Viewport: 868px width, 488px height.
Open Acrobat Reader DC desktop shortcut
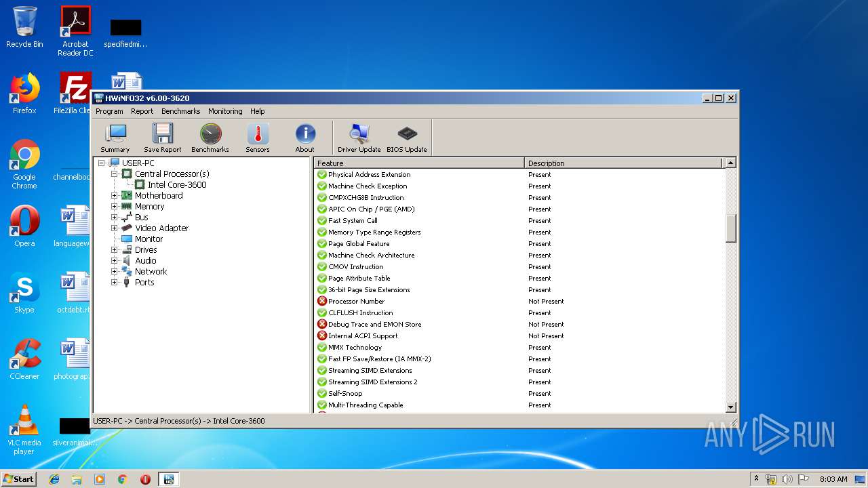75,30
